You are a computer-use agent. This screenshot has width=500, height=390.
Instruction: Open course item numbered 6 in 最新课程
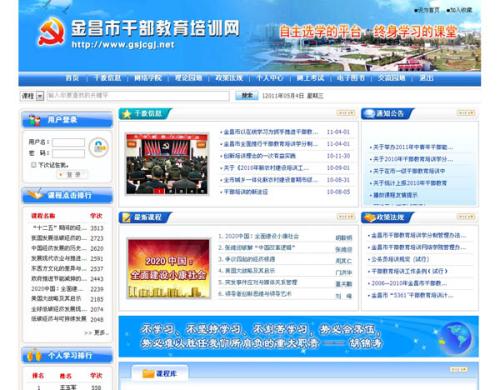[x=255, y=294]
